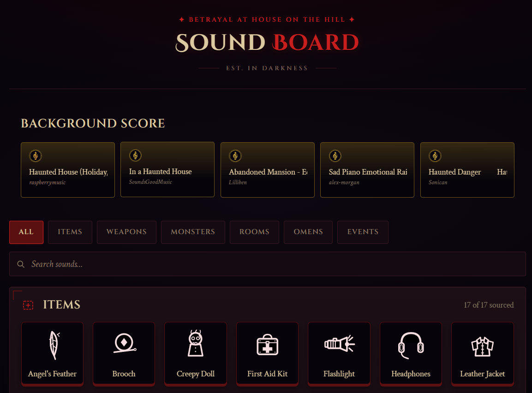
Task: Click the BACKGROUND SCORE section heading
Action: pyautogui.click(x=93, y=123)
